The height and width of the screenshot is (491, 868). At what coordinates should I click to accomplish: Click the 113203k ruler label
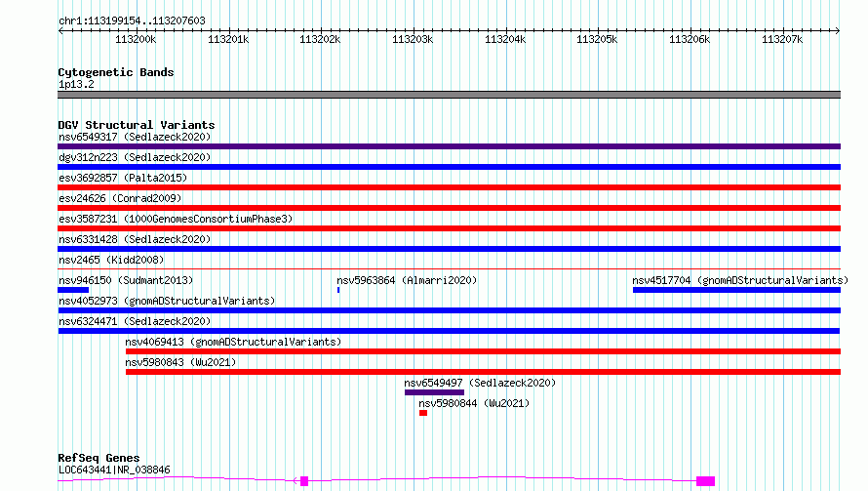pos(413,39)
